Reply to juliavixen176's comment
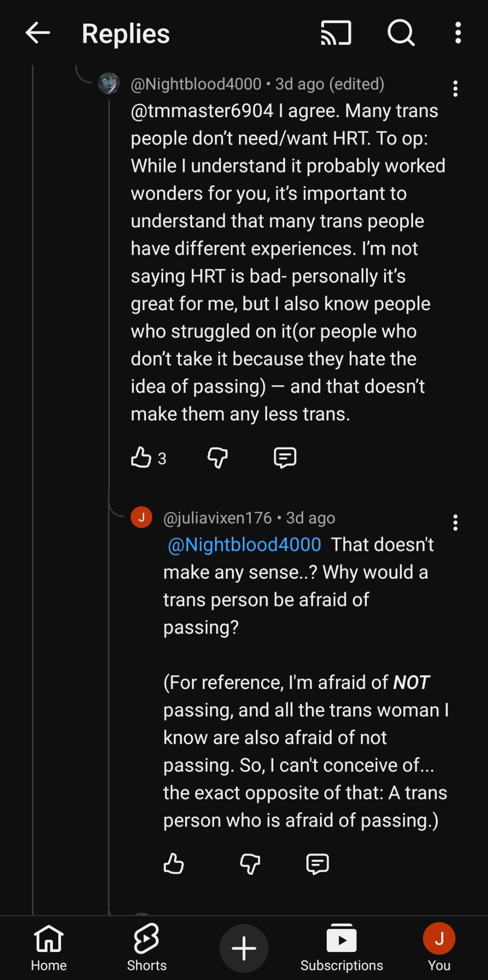The image size is (488, 980). (x=317, y=864)
